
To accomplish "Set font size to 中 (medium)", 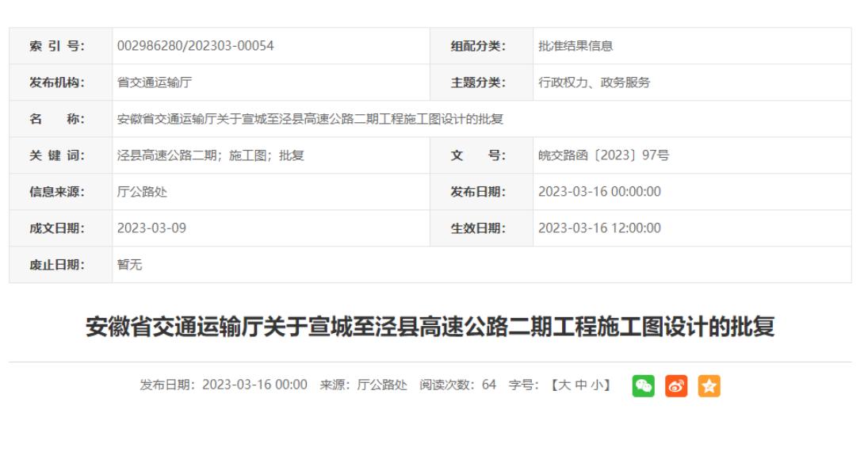I will click(x=581, y=385).
